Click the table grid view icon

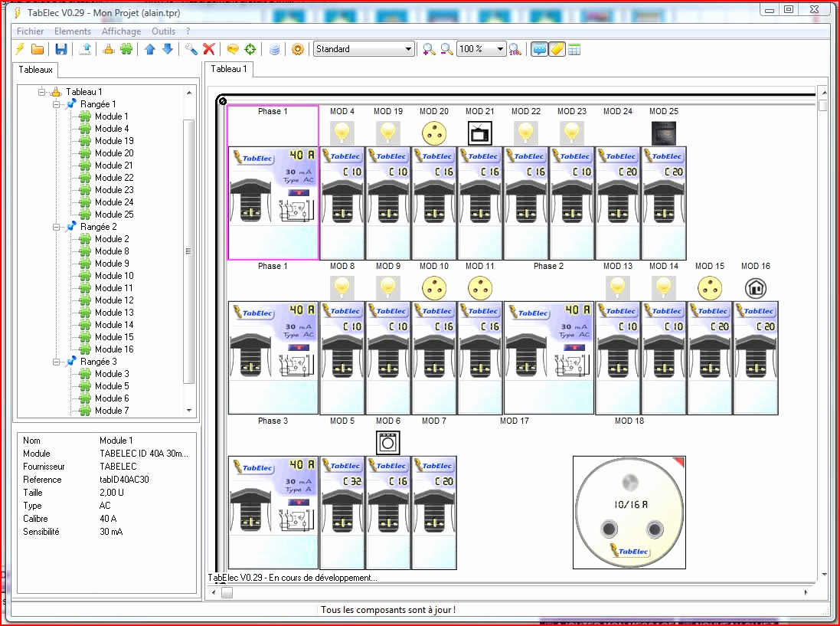tap(574, 49)
